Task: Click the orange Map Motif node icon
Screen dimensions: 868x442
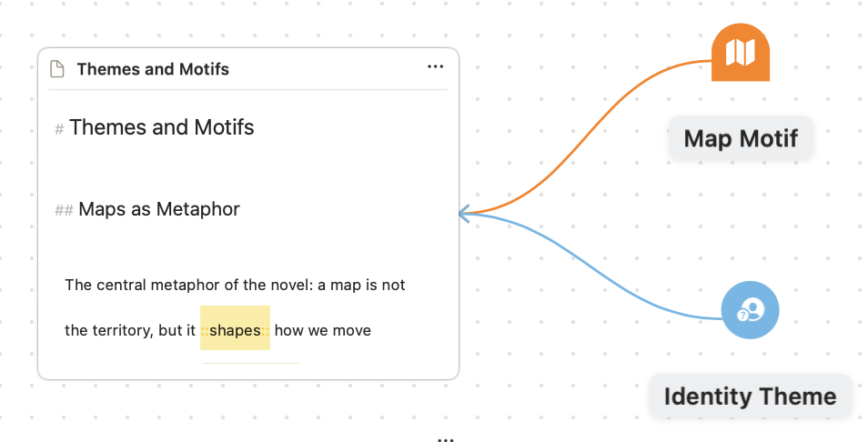Action: (741, 53)
